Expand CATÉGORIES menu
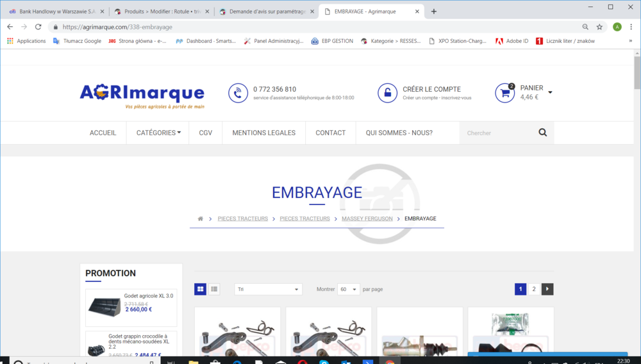The image size is (641, 364). [x=158, y=133]
